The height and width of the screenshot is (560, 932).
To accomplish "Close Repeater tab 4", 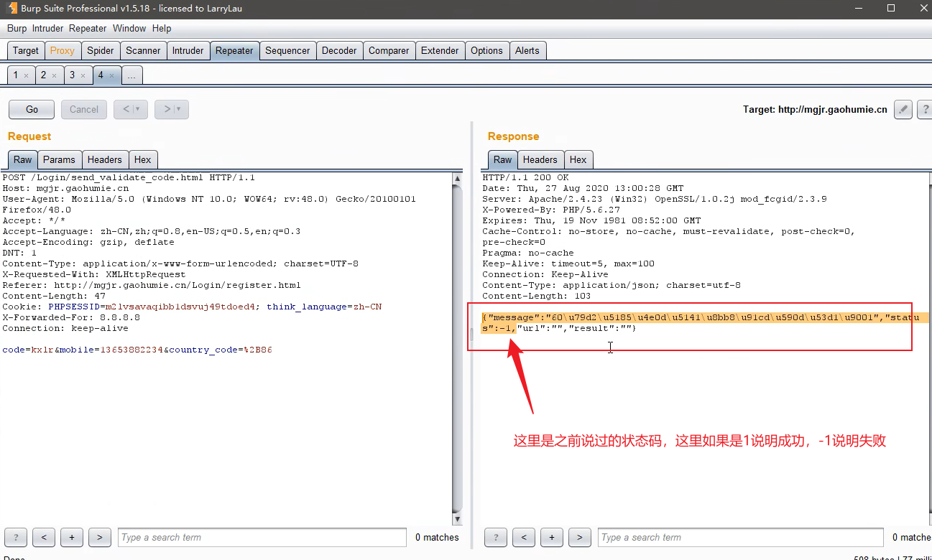I will 111,75.
